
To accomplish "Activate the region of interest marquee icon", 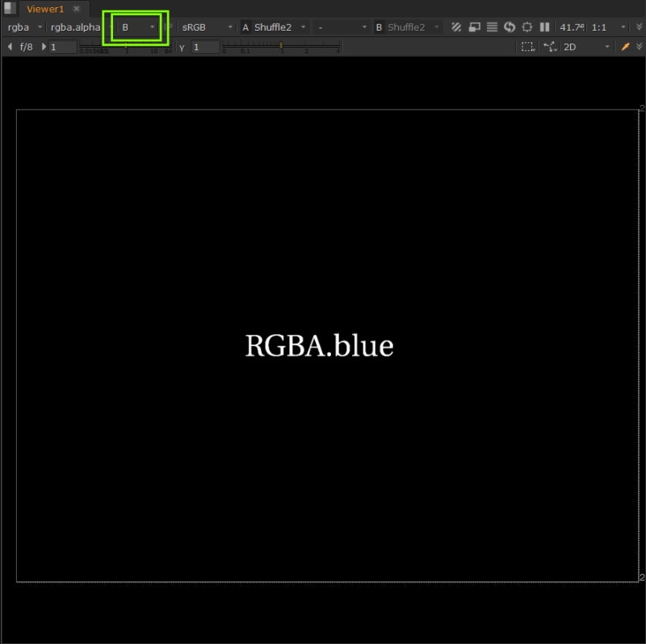I will [527, 46].
